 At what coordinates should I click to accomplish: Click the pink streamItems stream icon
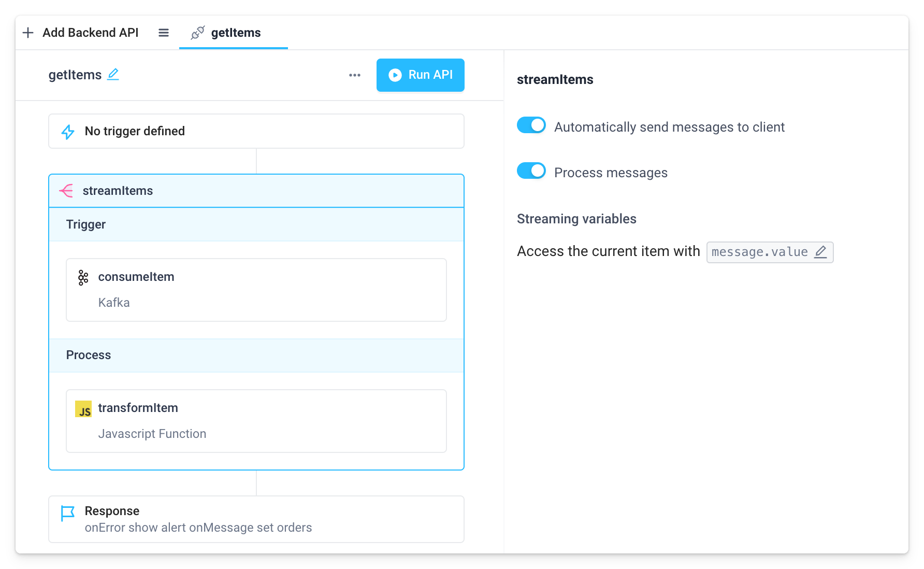point(66,191)
